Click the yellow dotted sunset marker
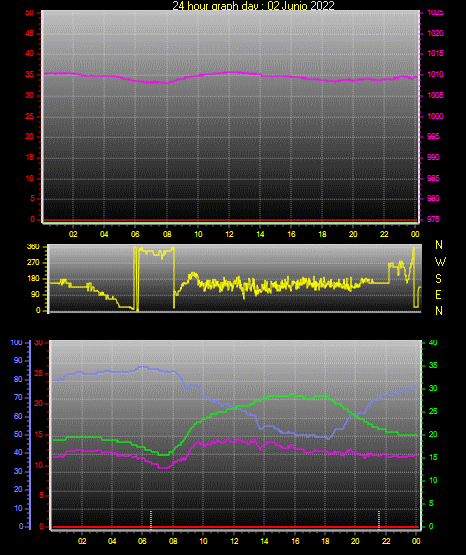The width and height of the screenshot is (466, 555). pyautogui.click(x=379, y=520)
